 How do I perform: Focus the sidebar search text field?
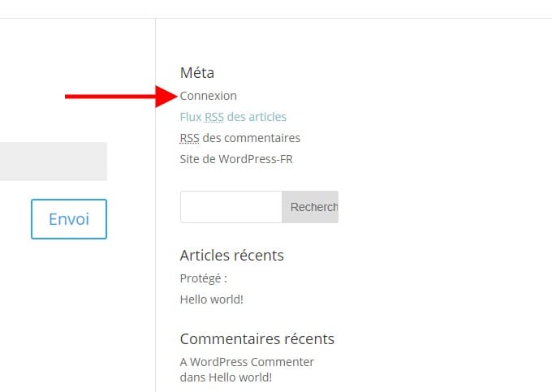coord(231,207)
